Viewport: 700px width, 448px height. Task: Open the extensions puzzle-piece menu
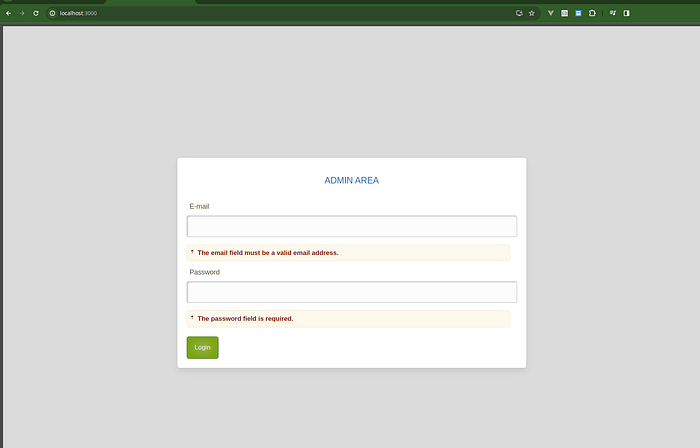(592, 13)
